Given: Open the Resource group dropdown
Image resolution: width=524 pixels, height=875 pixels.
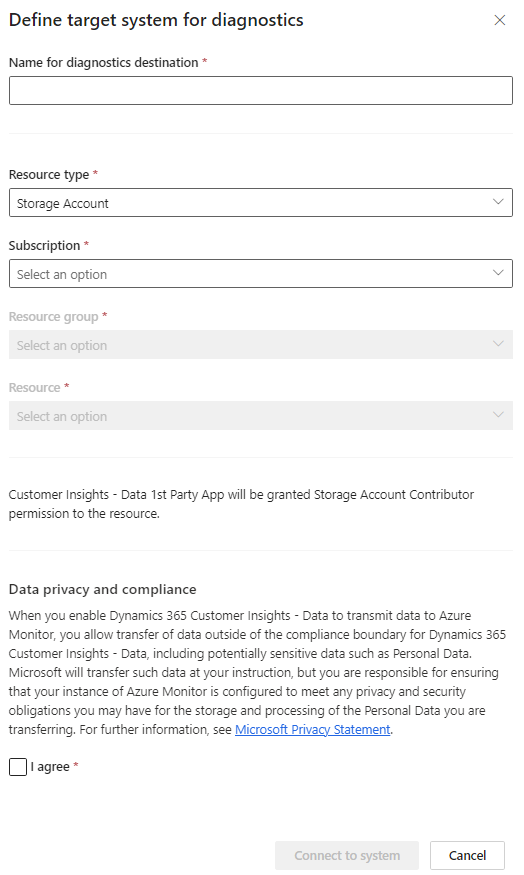Looking at the screenshot, I should point(261,344).
